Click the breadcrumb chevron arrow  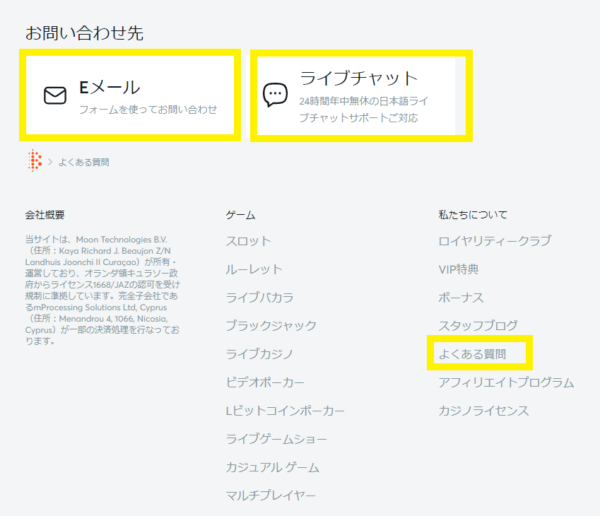[x=50, y=161]
